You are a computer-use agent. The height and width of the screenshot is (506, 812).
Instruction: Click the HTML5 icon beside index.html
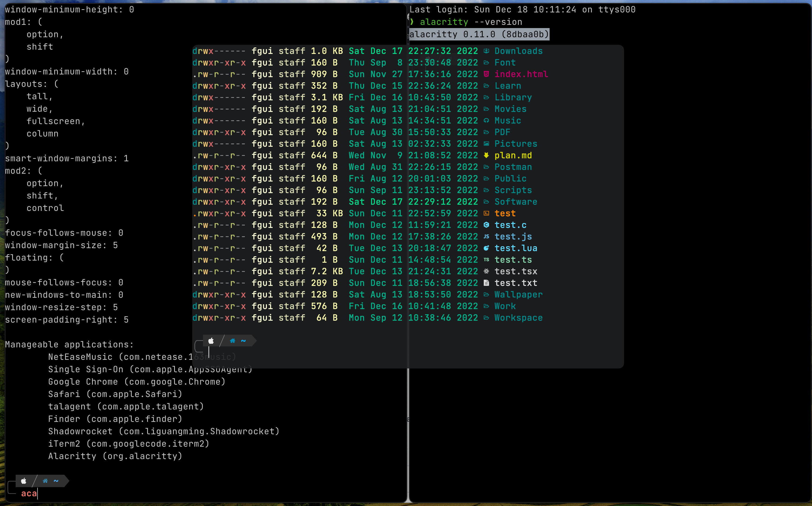click(486, 74)
